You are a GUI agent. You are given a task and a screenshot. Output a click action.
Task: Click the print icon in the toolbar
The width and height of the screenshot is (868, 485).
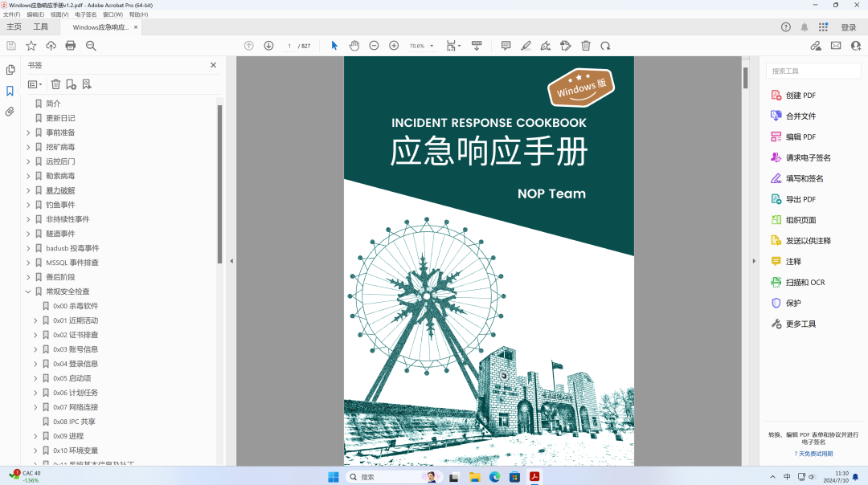(x=71, y=46)
